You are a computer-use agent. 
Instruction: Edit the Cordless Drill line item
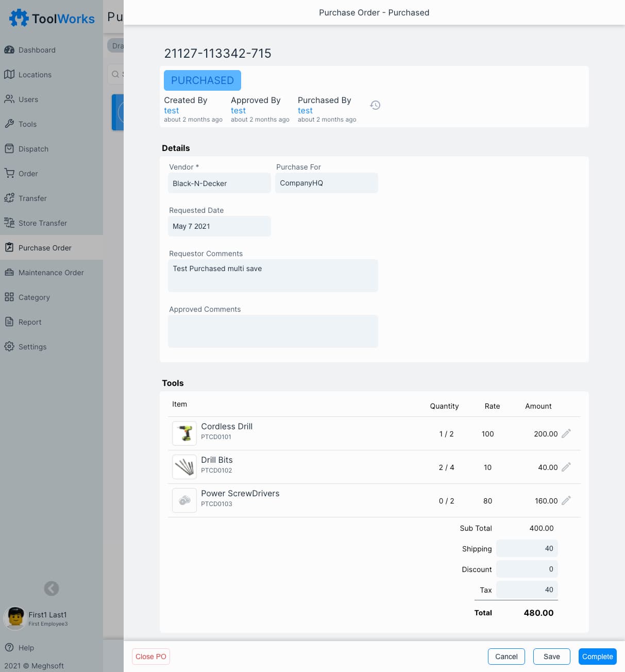(566, 433)
